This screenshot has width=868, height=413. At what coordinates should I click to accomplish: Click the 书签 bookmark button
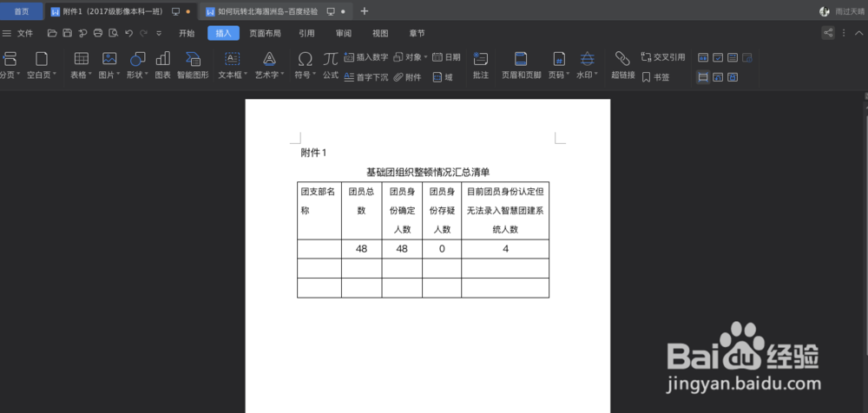655,77
